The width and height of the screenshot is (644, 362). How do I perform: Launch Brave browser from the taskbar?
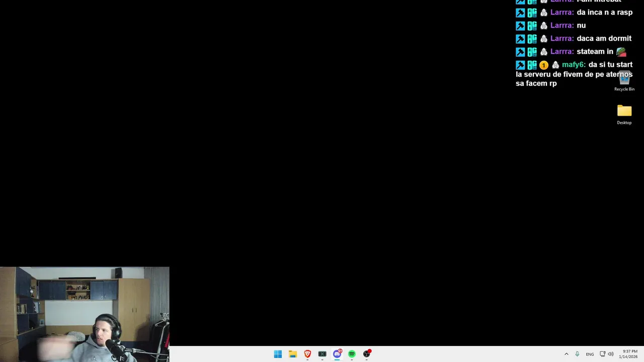pyautogui.click(x=307, y=354)
